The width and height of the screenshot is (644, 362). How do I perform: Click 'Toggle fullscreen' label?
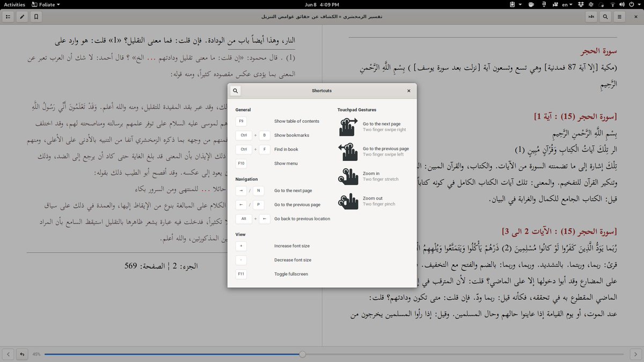click(x=291, y=274)
